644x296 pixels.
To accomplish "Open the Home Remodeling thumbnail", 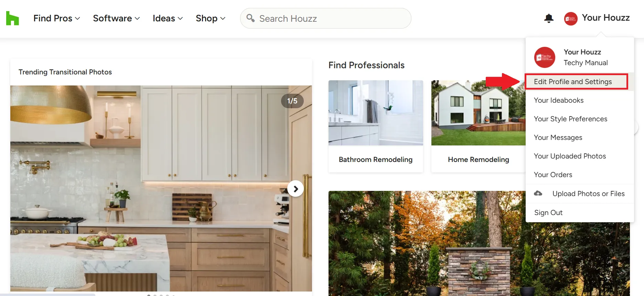I will (x=478, y=113).
